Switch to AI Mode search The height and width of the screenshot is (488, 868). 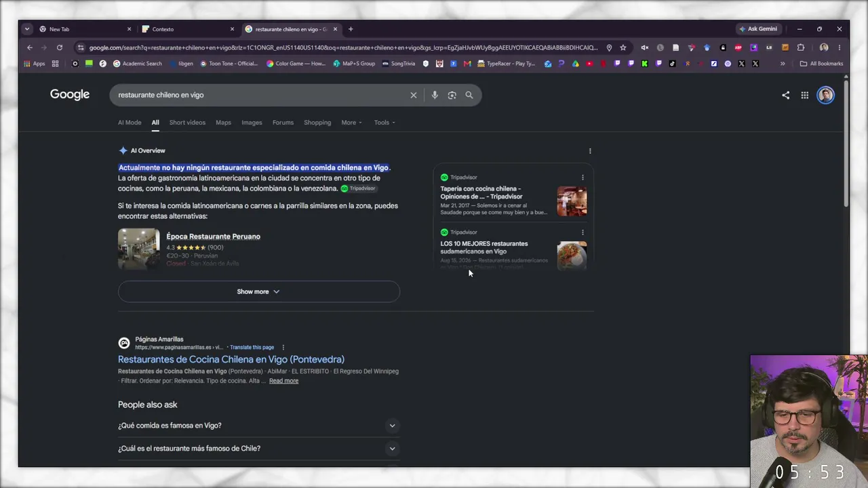(130, 123)
